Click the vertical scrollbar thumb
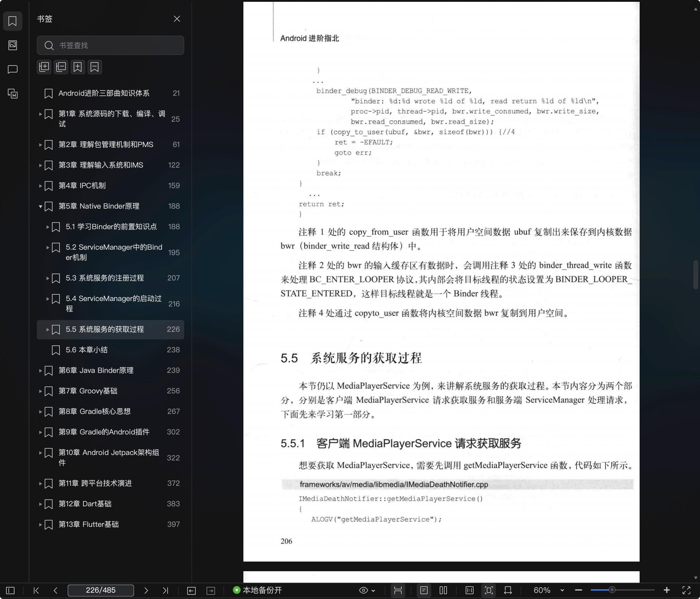 pyautogui.click(x=695, y=275)
